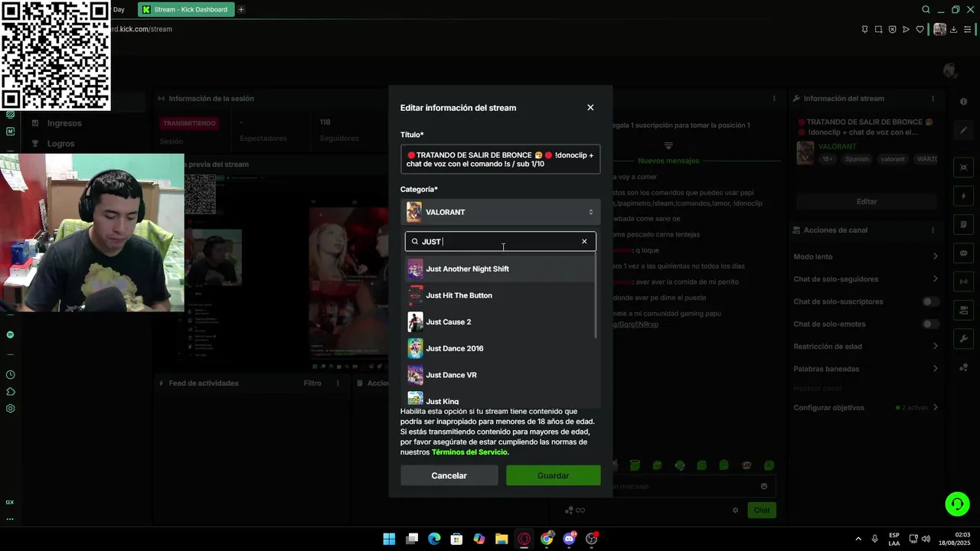Expand Restricción de edad option
Screen dimensions: 980x551
[x=935, y=346]
